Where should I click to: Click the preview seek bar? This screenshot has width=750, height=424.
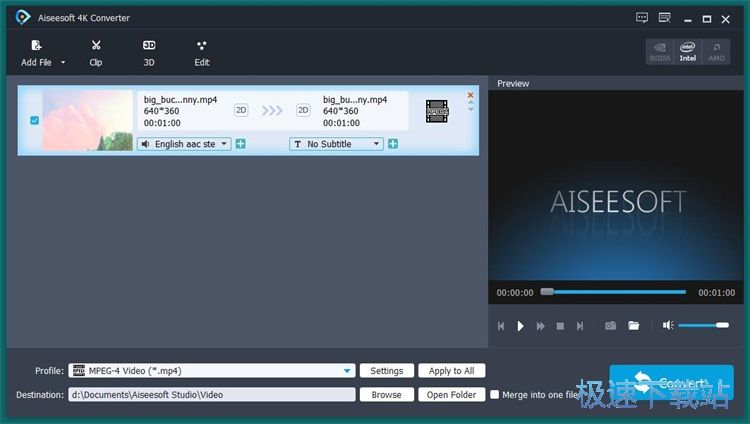613,292
